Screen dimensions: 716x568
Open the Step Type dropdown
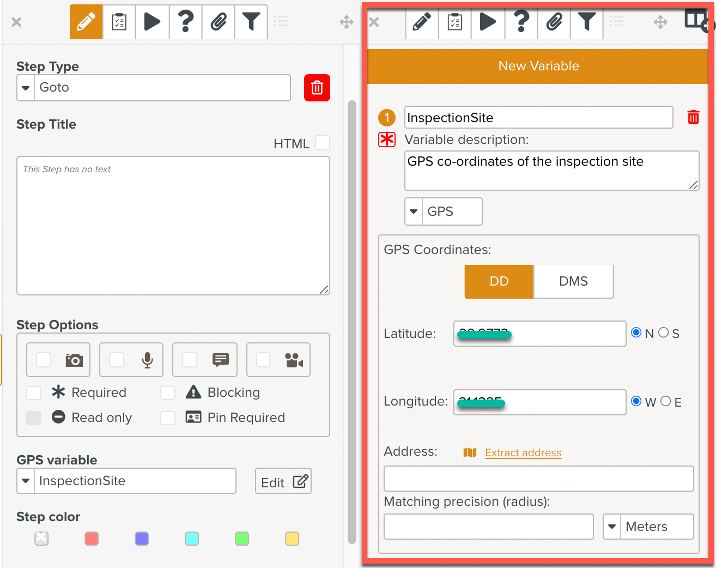(153, 88)
